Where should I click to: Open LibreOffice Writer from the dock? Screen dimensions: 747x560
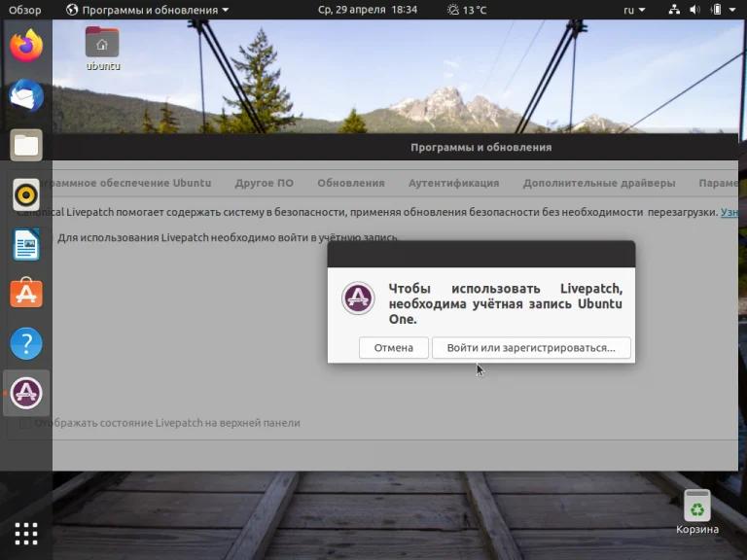click(x=26, y=244)
